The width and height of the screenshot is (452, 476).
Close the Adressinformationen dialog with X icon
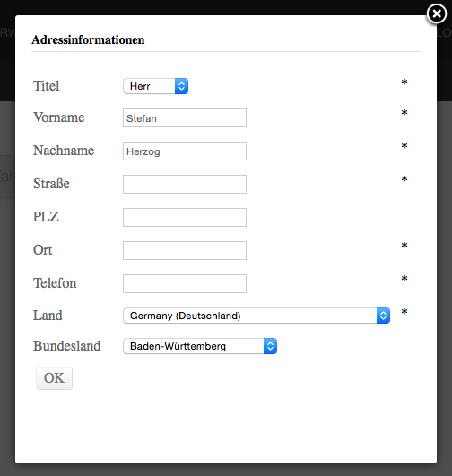(x=437, y=13)
